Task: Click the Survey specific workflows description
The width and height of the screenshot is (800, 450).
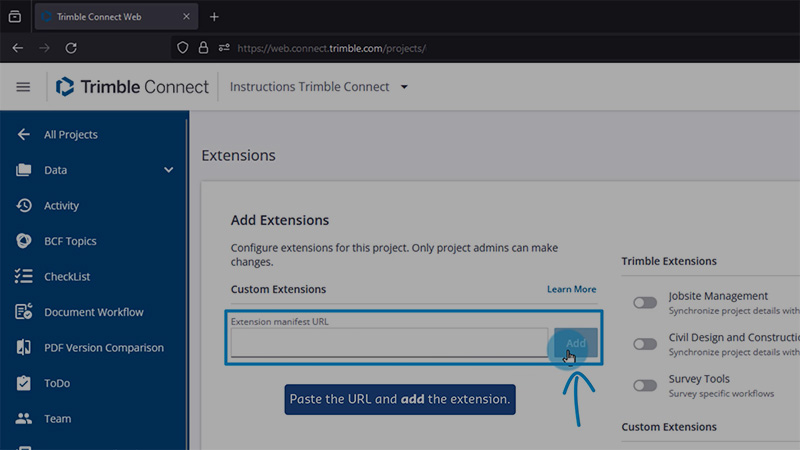Action: pos(721,393)
